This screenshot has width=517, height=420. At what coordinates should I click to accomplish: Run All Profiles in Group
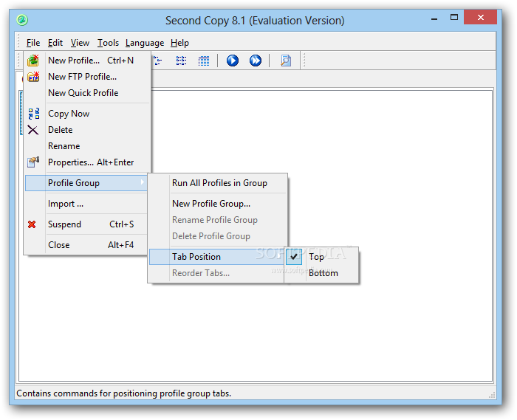coord(218,183)
